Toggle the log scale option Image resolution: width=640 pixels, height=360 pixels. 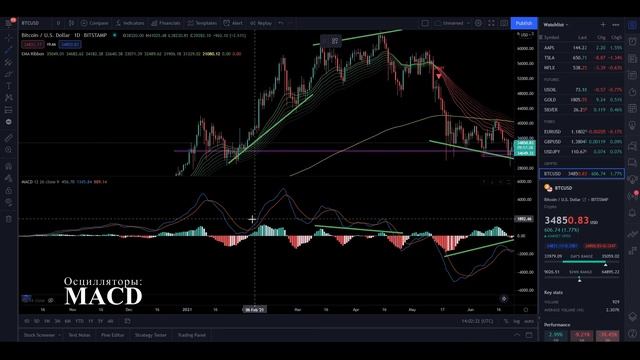tap(516, 321)
